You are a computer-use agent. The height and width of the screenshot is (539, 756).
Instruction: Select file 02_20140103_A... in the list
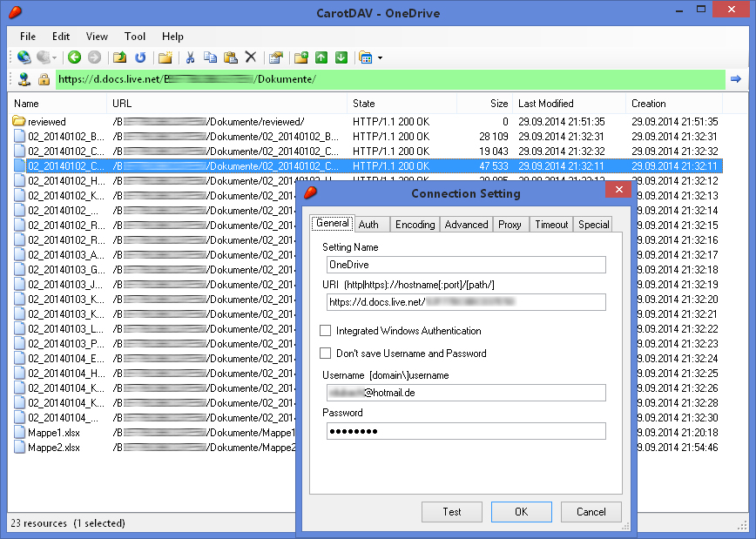pyautogui.click(x=65, y=254)
